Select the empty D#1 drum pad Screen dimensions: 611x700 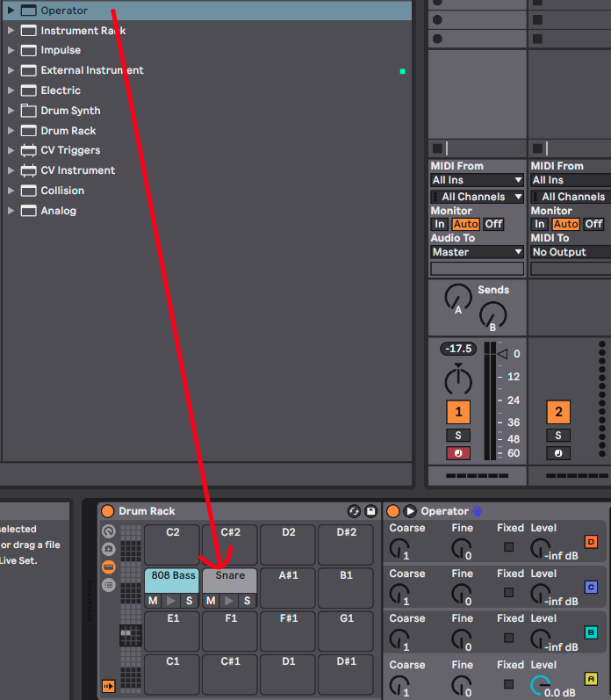[x=346, y=675]
